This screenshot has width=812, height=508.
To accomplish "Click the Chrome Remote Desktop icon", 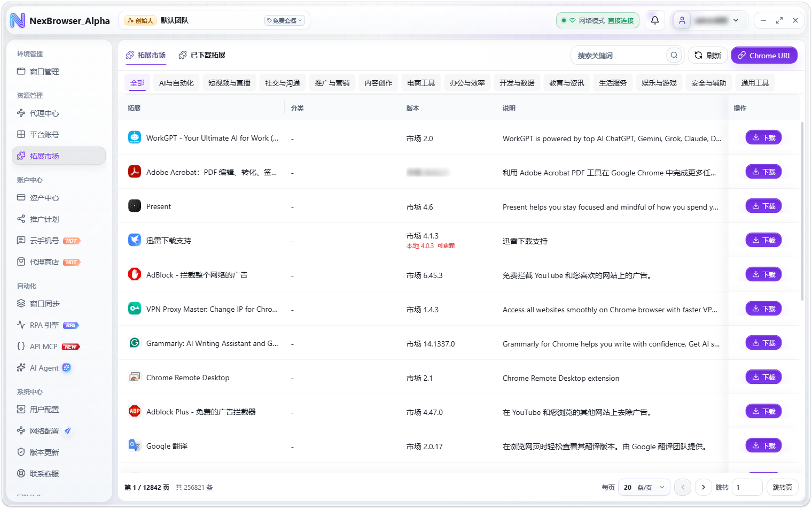I will (135, 377).
